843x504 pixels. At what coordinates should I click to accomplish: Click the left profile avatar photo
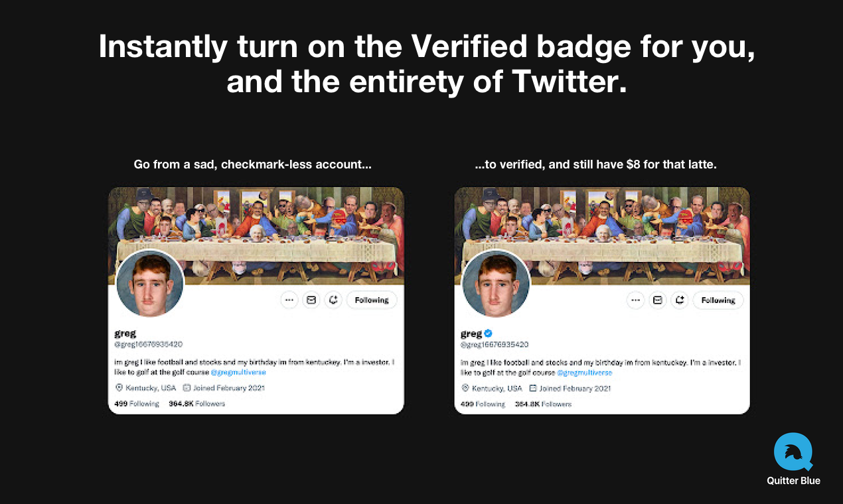click(x=149, y=284)
